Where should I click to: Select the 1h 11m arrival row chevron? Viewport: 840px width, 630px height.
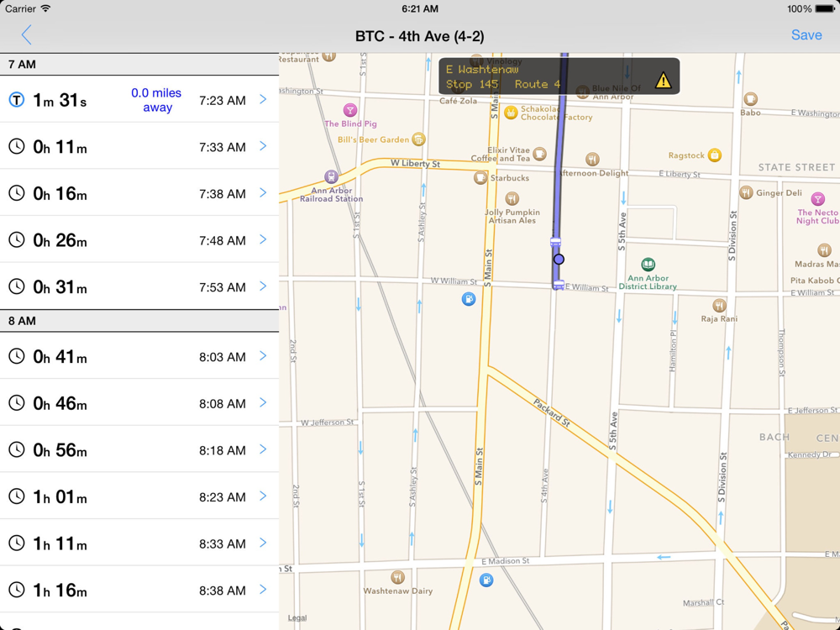pos(263,542)
